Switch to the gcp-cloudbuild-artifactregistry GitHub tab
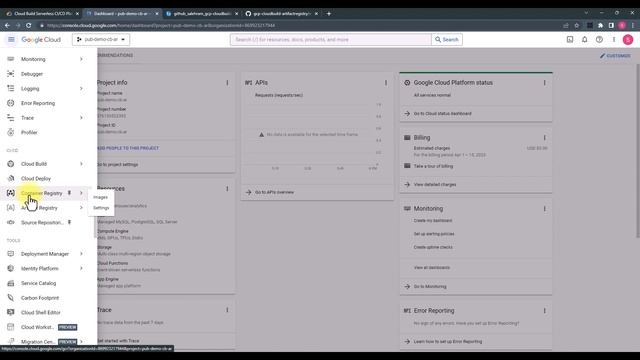 click(282, 13)
